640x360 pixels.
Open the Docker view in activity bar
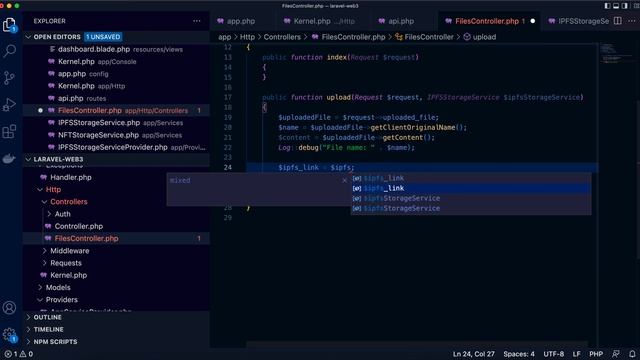click(x=9, y=158)
